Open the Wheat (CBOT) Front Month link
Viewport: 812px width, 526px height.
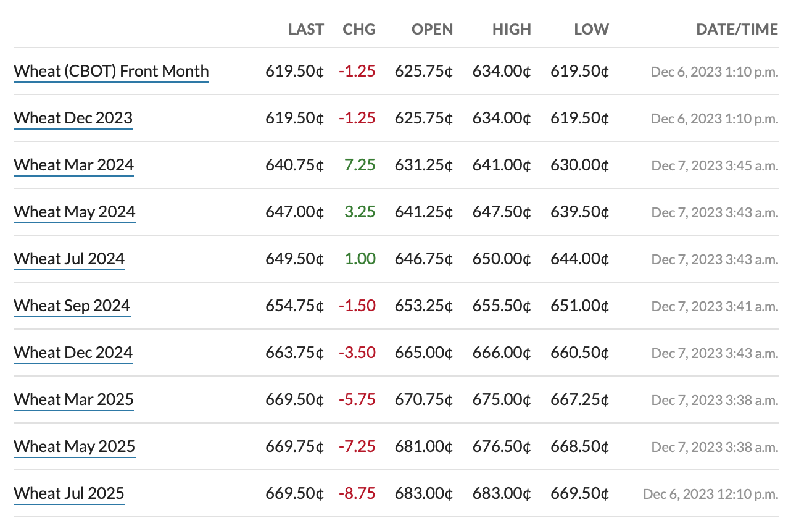pyautogui.click(x=111, y=72)
